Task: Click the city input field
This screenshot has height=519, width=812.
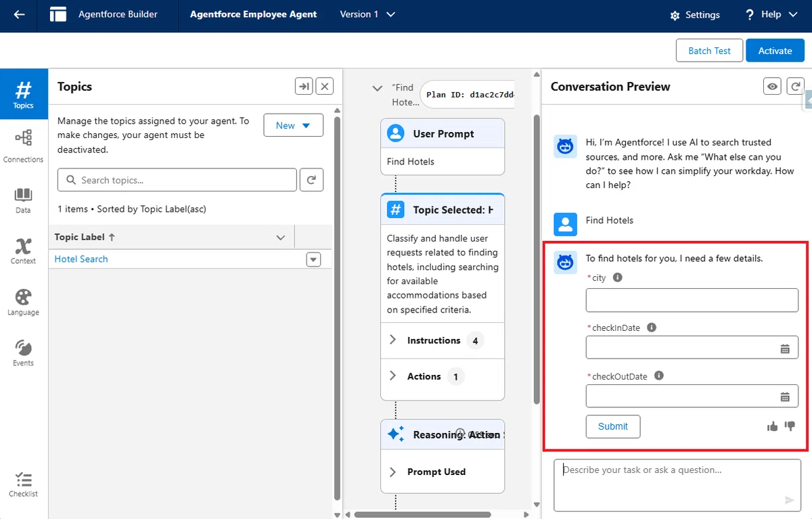Action: [692, 300]
